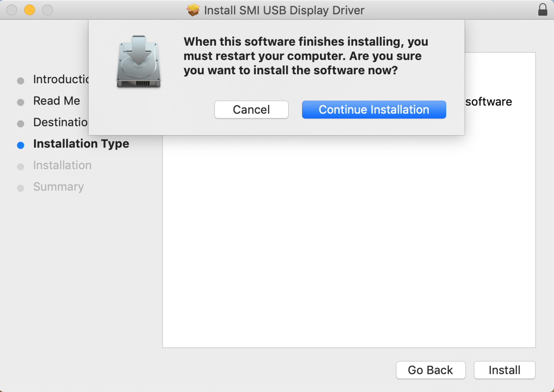Image resolution: width=554 pixels, height=392 pixels.
Task: Click the installer package icon in title bar
Action: 193,9
